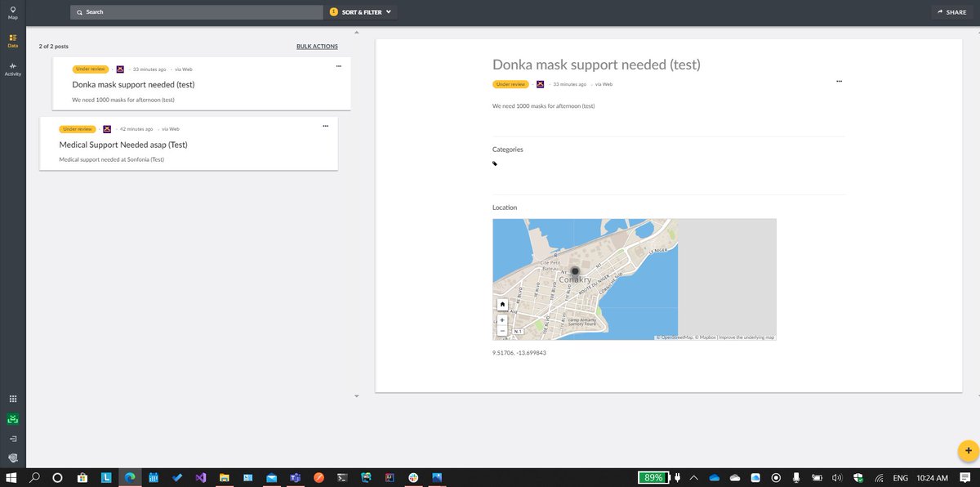Image resolution: width=980 pixels, height=487 pixels.
Task: Zoom in on the location map
Action: pos(502,319)
